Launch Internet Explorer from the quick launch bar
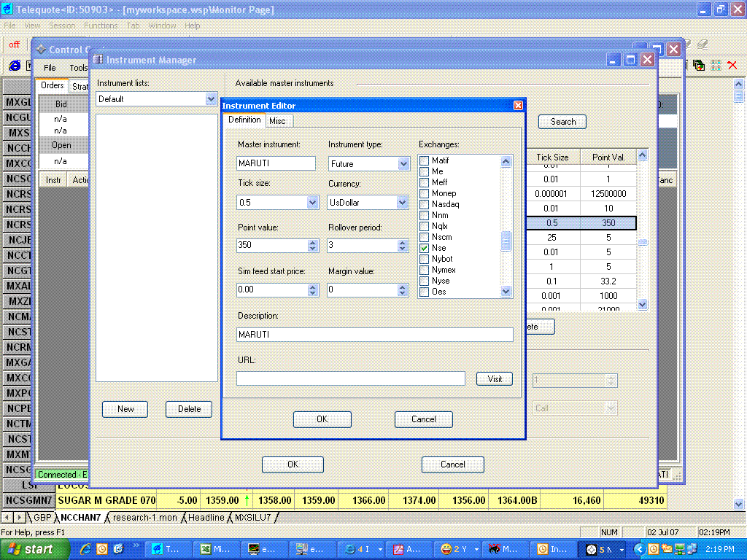The height and width of the screenshot is (560, 747). pos(86,549)
